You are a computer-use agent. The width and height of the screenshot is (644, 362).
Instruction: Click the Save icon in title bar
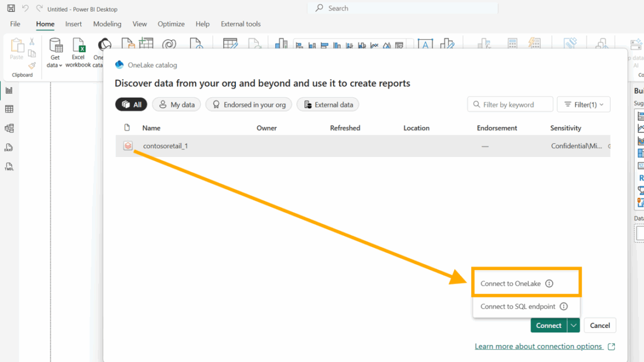11,8
